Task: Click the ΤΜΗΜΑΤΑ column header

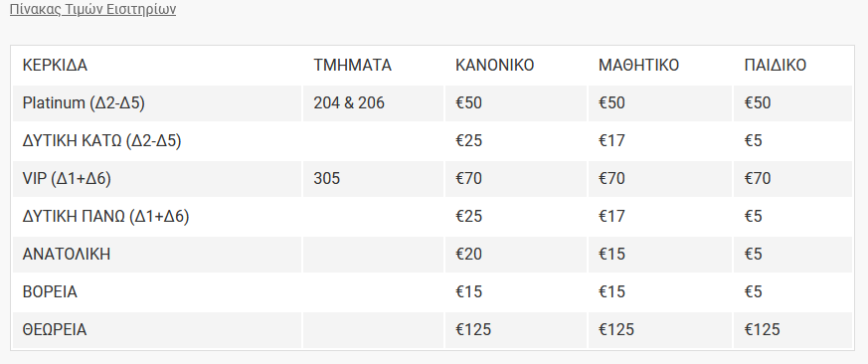Action: click(x=352, y=66)
